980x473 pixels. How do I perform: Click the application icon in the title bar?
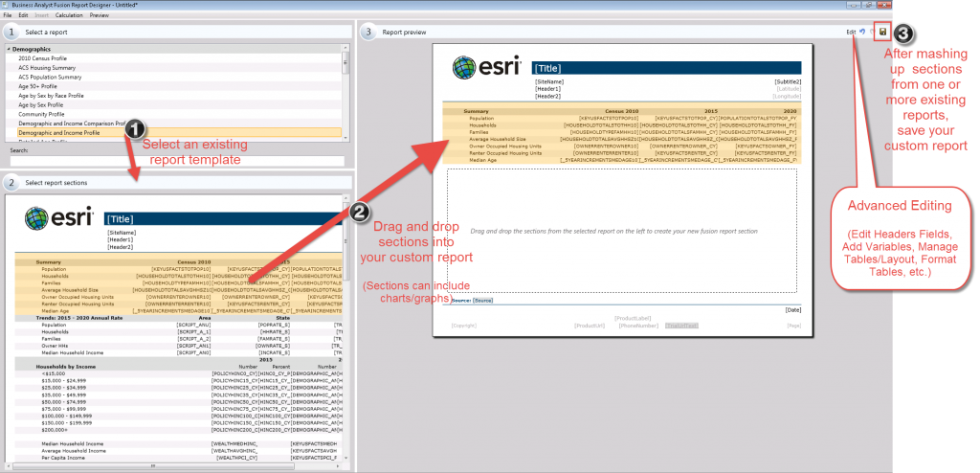(6, 5)
